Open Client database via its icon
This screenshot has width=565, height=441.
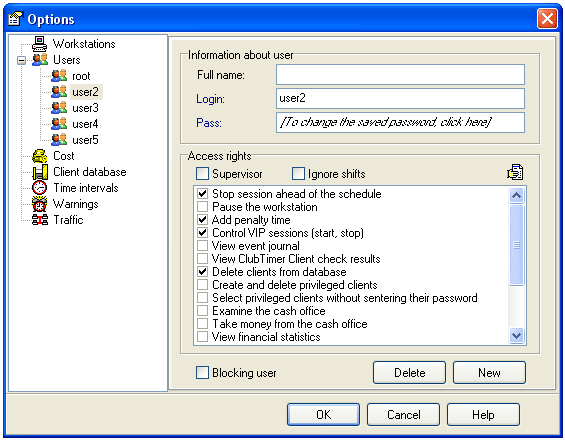point(40,172)
